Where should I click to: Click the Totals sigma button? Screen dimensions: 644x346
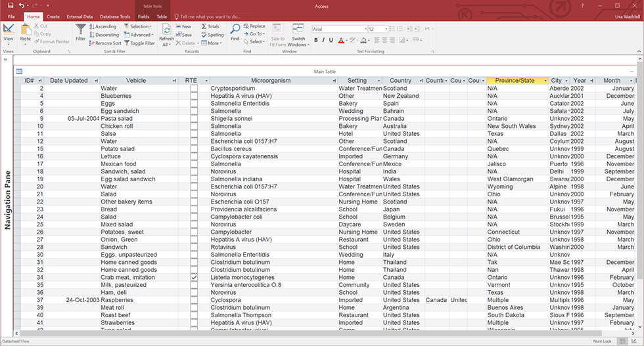[211, 27]
